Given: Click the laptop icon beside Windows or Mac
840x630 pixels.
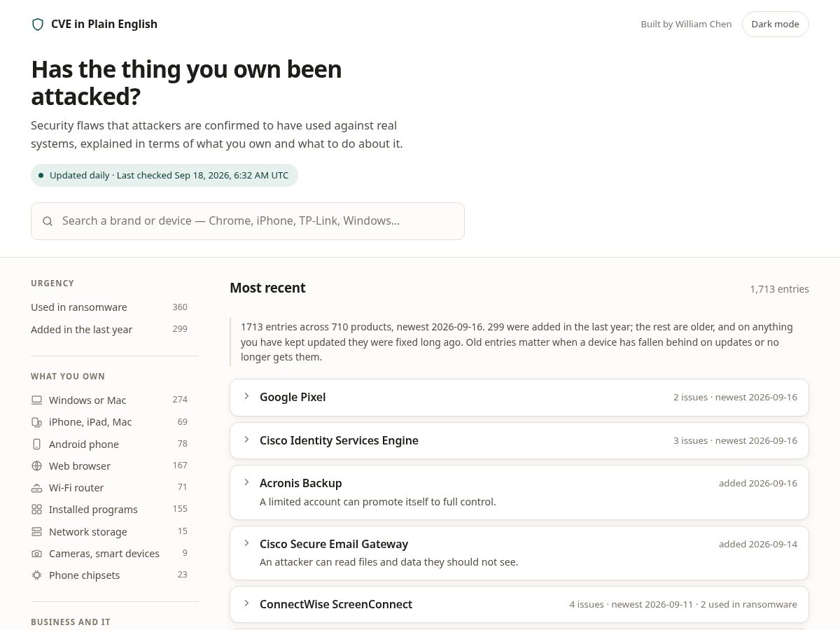Looking at the screenshot, I should coord(36,400).
